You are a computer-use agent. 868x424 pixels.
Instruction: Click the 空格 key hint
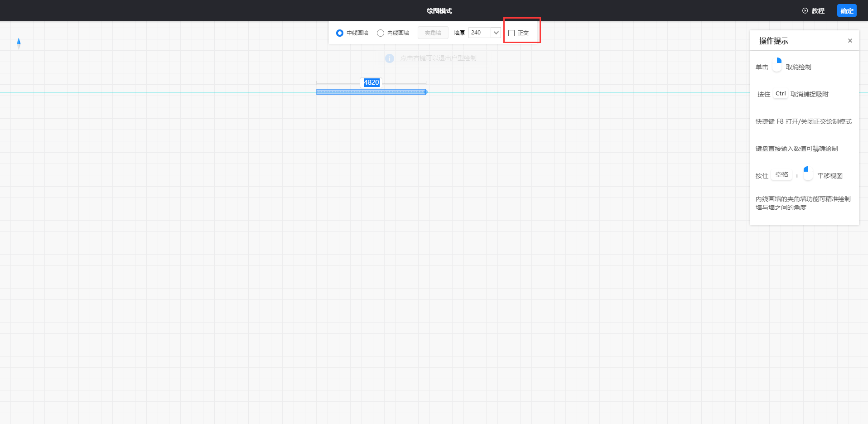click(x=781, y=175)
